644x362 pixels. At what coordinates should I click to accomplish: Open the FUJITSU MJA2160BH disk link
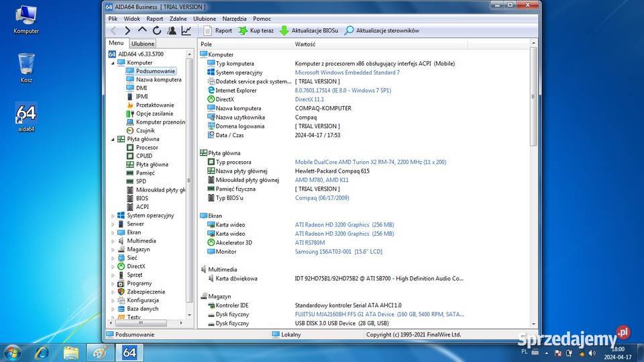379,314
